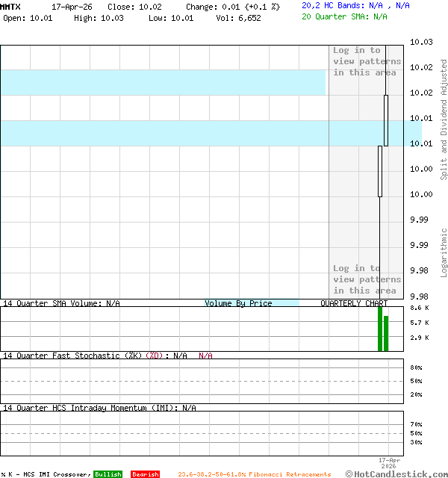Select the QUARTERLY CHART label
This screenshot has width=448, height=478.
[x=354, y=303]
